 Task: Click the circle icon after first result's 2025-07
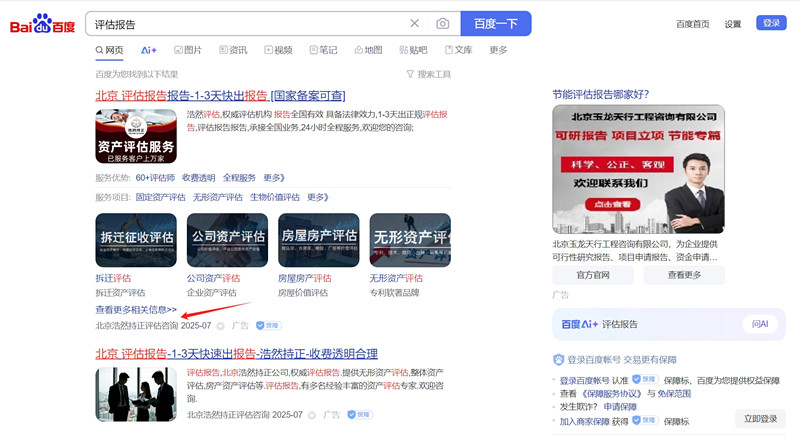(x=220, y=326)
